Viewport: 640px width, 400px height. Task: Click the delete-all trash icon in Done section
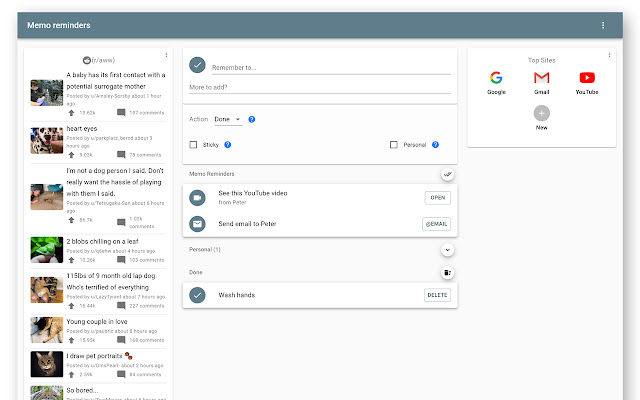(447, 273)
